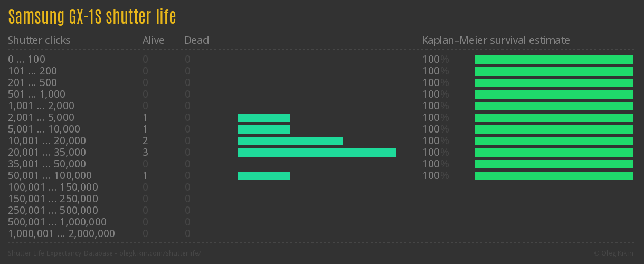Image resolution: width=644 pixels, height=264 pixels.
Task: Click the Shutter clicks column header
Action: 39,40
